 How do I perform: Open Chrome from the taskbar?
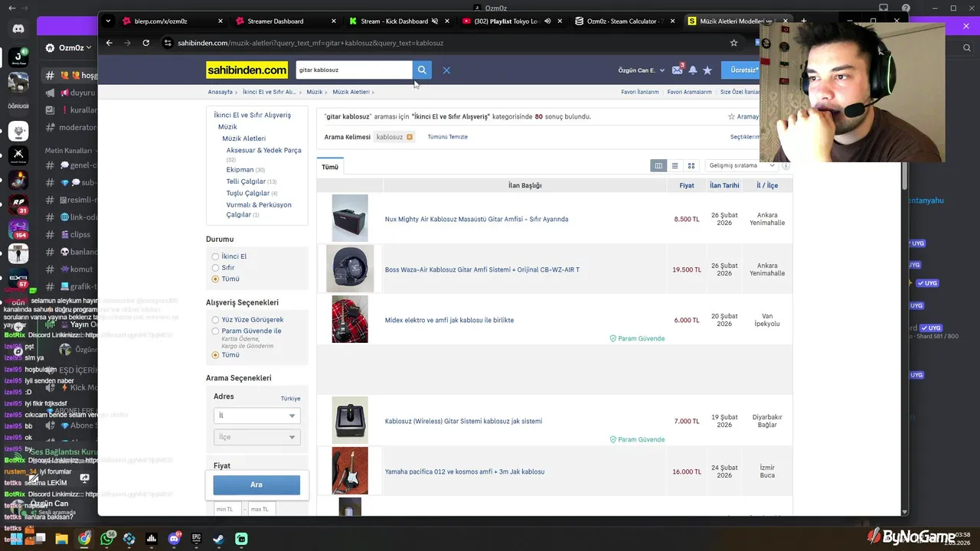[84, 539]
